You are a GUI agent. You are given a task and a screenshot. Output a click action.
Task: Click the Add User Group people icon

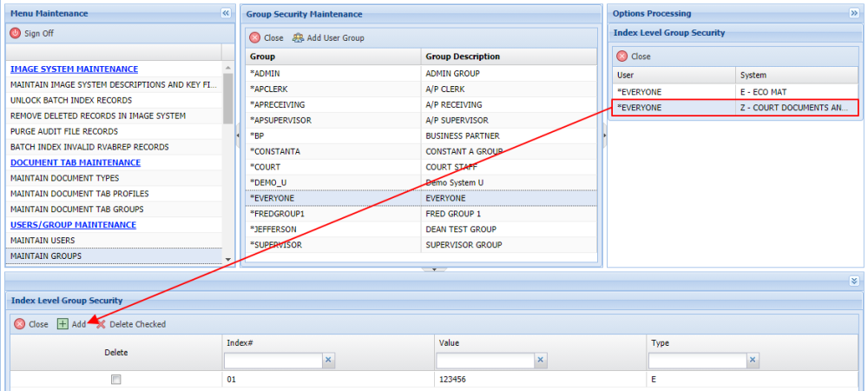pos(299,37)
